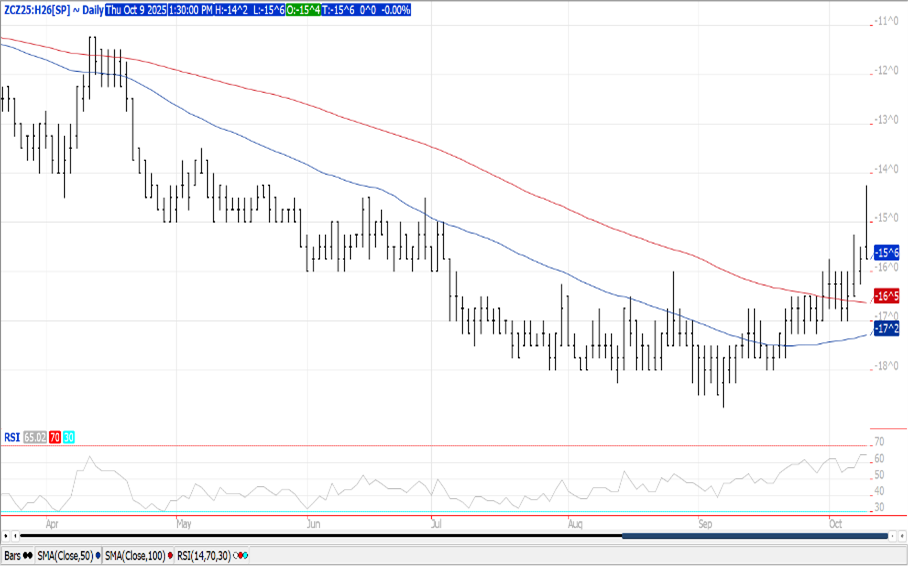908x566 pixels.
Task: Click the cyan RSI 30 oversold box
Action: pyautogui.click(x=69, y=437)
